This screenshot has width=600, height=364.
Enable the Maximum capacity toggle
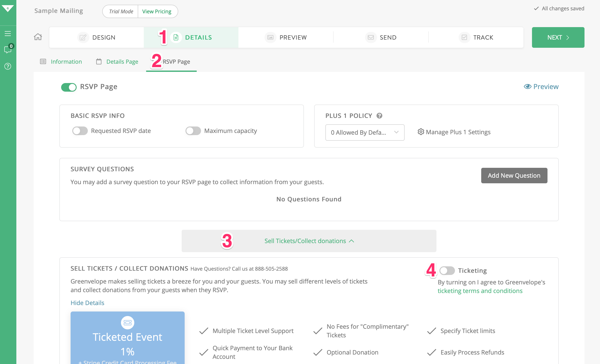pos(193,131)
